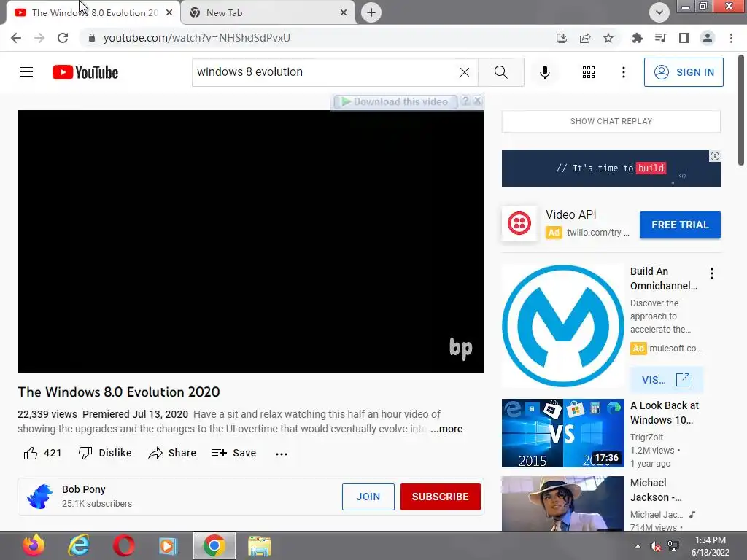Click the FREE TRIAL button
The image size is (747, 560).
(680, 225)
